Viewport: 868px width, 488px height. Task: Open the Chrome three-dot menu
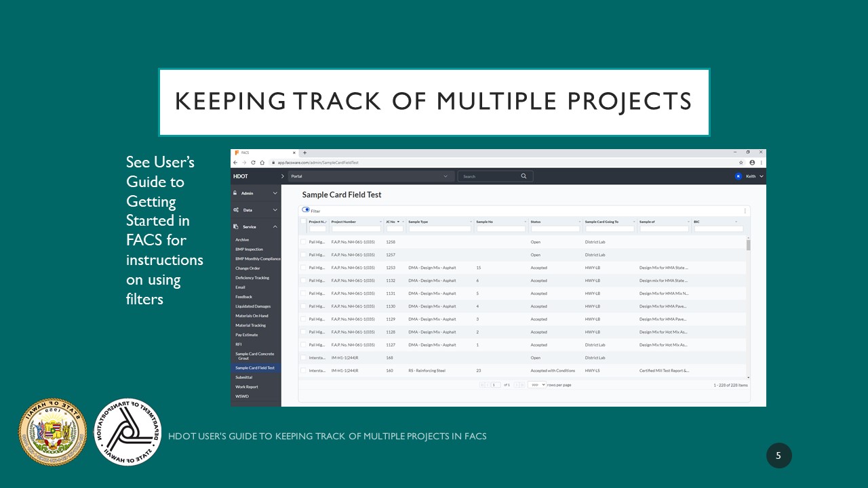click(x=761, y=163)
